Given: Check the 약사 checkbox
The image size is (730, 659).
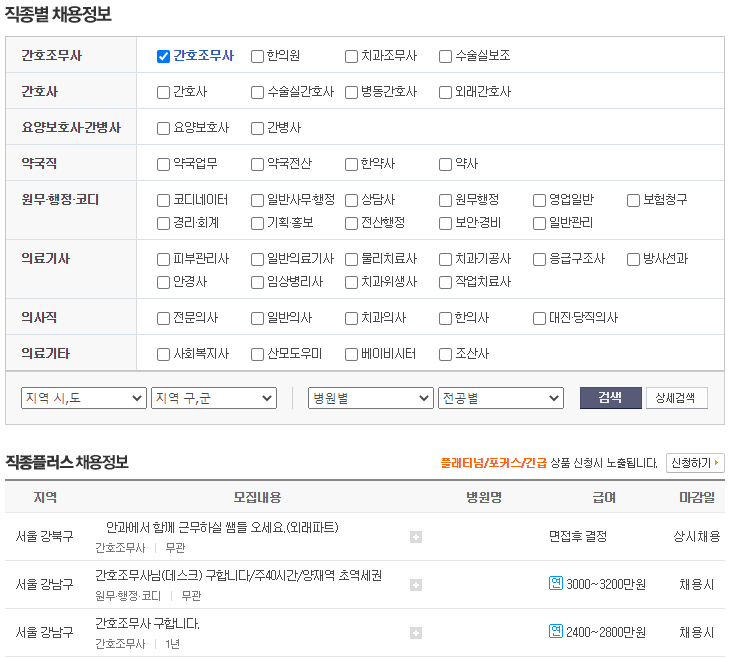Looking at the screenshot, I should point(446,164).
